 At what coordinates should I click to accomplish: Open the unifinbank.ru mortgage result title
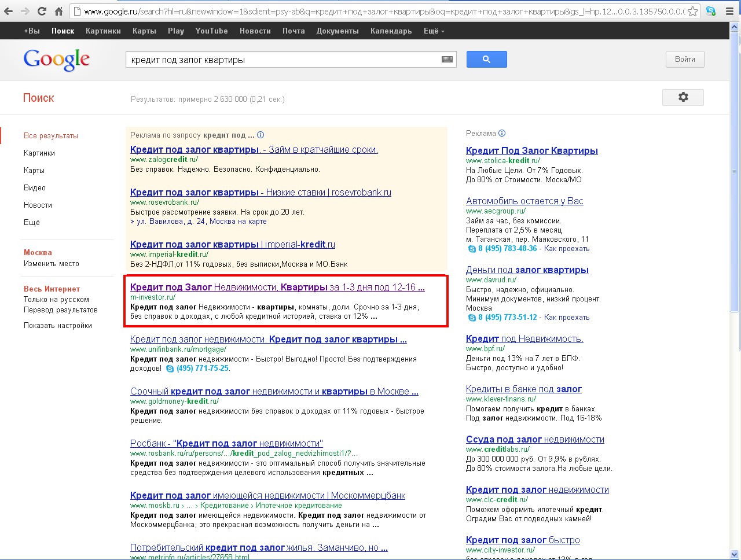(269, 339)
